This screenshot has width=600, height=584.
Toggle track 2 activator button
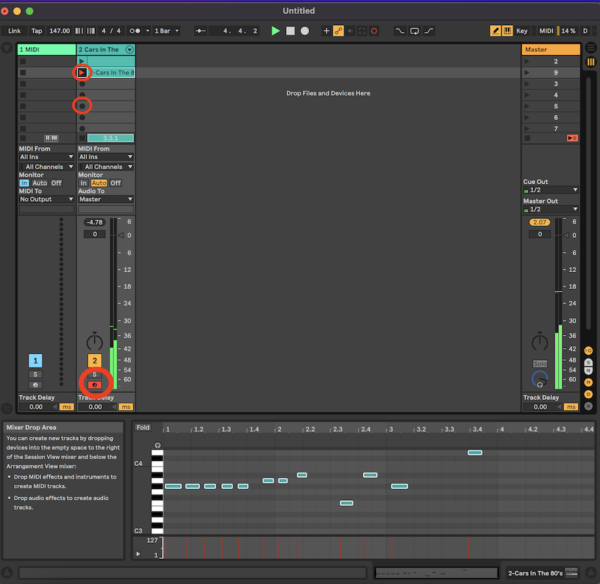point(95,361)
